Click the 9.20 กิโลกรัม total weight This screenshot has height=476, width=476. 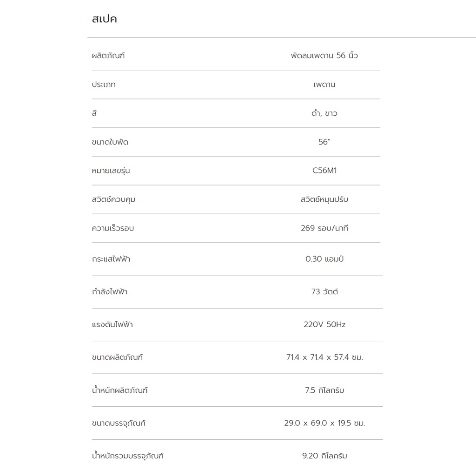tap(324, 456)
